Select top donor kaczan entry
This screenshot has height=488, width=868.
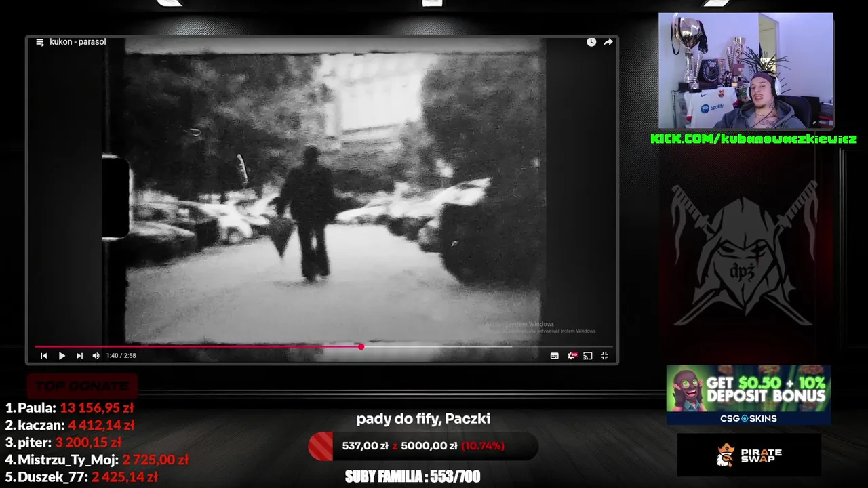(x=70, y=426)
